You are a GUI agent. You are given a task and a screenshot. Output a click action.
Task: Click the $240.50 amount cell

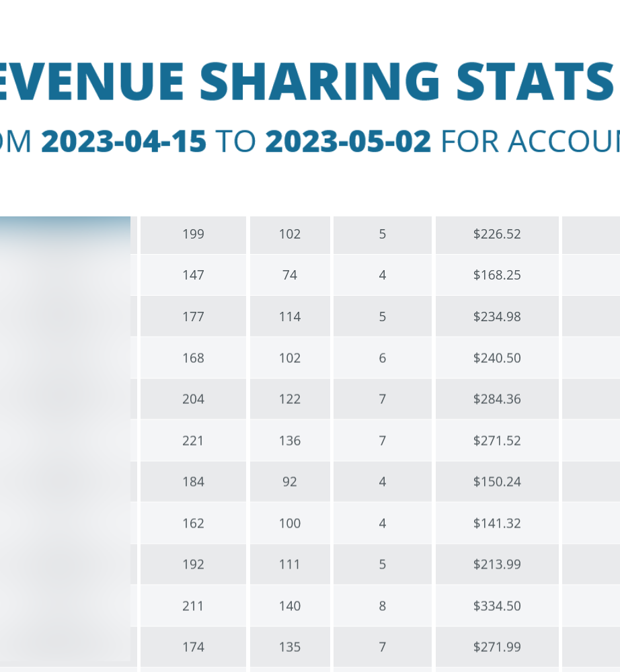(497, 358)
